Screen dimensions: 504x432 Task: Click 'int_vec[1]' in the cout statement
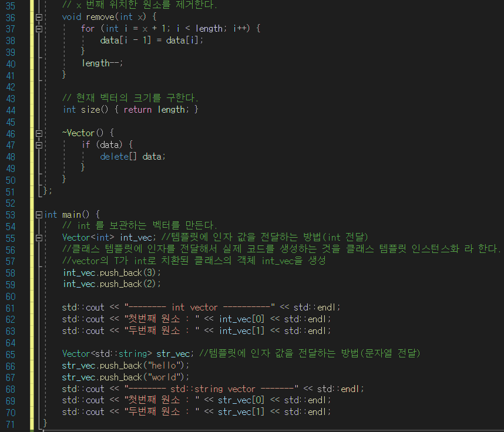tap(241, 330)
